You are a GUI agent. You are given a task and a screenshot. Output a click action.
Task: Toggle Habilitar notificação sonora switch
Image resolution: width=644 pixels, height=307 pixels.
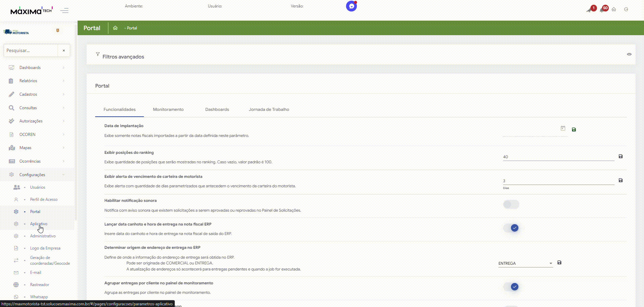pos(511,204)
